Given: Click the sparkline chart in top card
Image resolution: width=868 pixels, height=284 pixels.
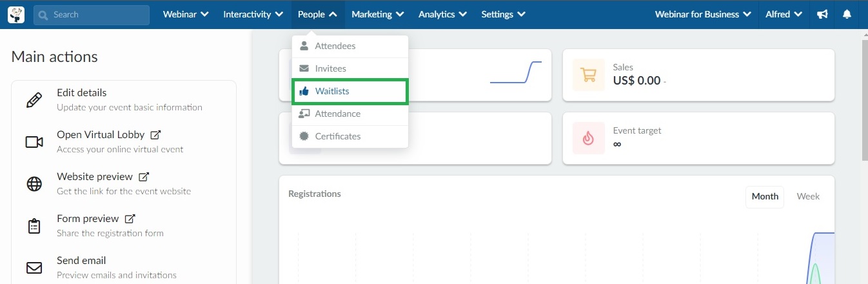Looking at the screenshot, I should point(516,72).
